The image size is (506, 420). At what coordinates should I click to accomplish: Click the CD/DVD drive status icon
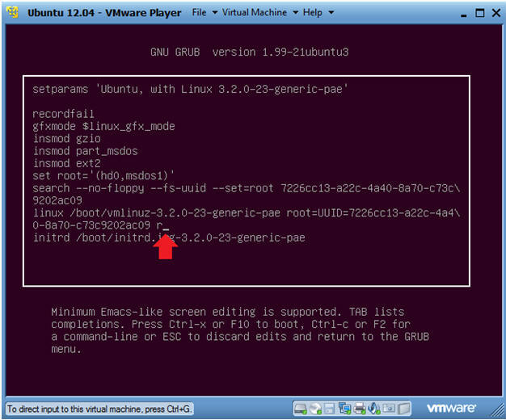[x=315, y=409]
